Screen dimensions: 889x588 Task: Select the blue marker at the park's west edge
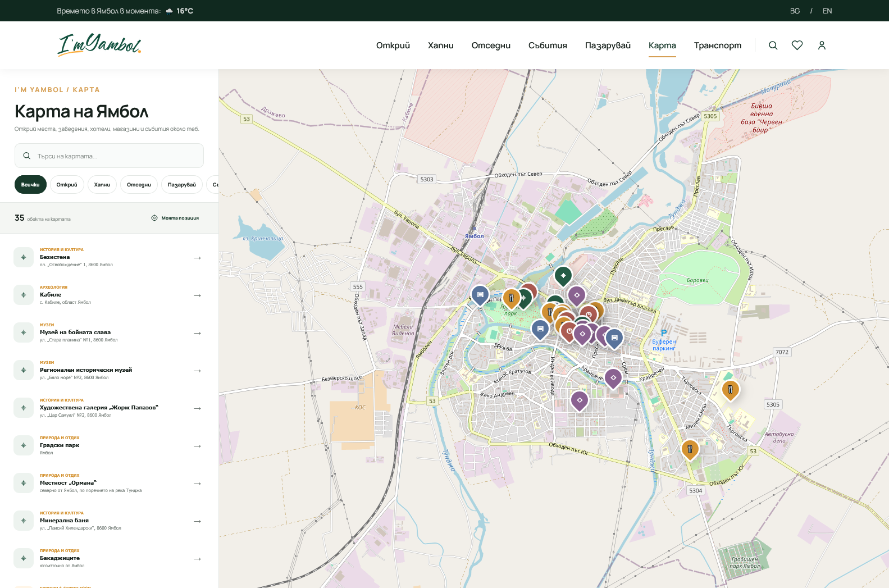pyautogui.click(x=480, y=295)
